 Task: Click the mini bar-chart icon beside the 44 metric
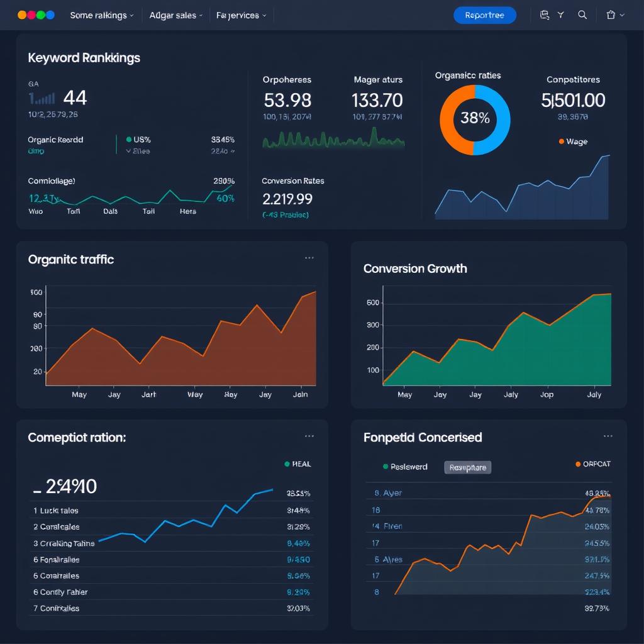click(43, 99)
